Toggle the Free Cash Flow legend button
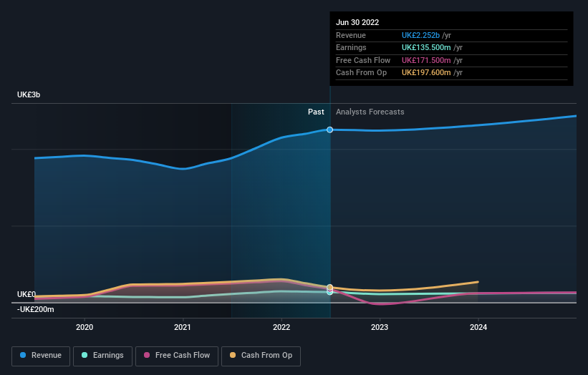This screenshot has width=588, height=375. point(177,356)
